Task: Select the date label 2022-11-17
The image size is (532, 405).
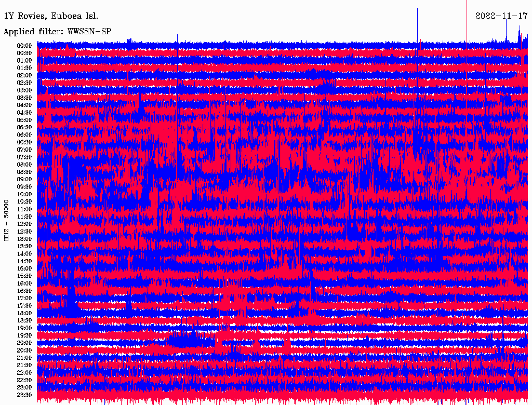Action: [501, 16]
